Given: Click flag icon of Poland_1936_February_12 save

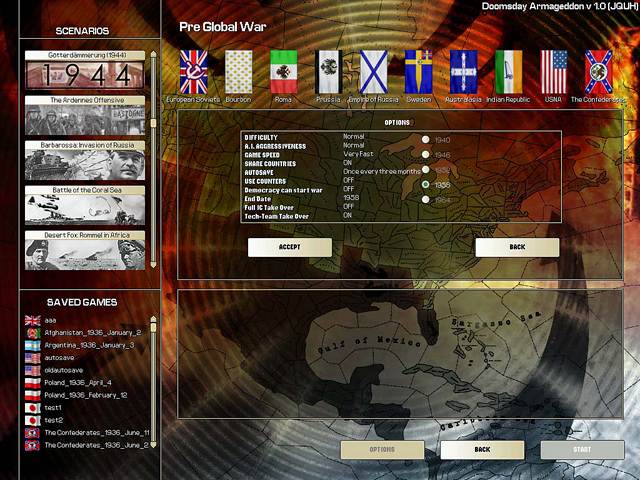Looking at the screenshot, I should (33, 396).
